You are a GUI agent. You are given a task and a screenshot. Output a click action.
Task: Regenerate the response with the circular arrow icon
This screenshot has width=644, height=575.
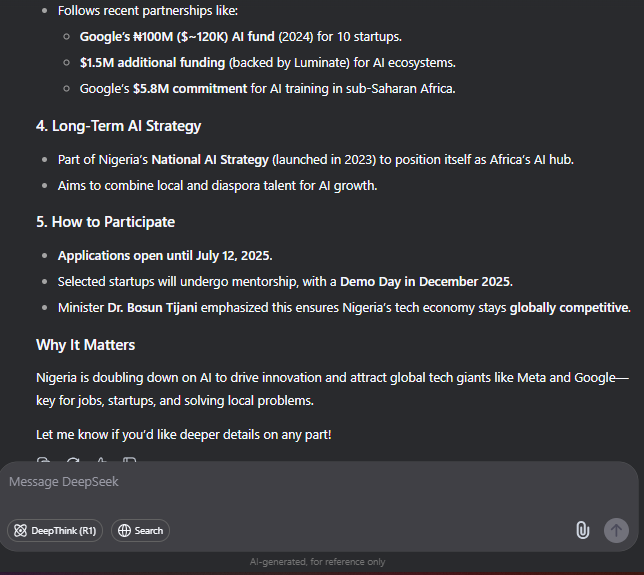[73, 460]
